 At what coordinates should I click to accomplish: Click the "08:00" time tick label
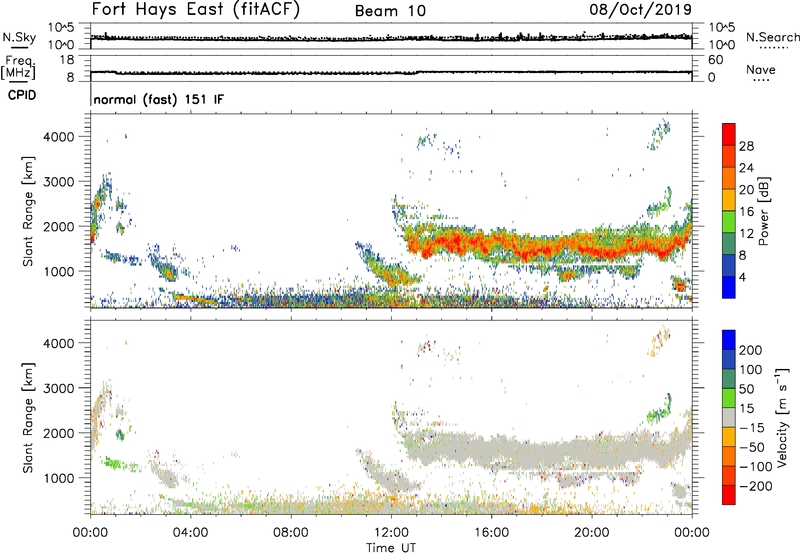(291, 533)
